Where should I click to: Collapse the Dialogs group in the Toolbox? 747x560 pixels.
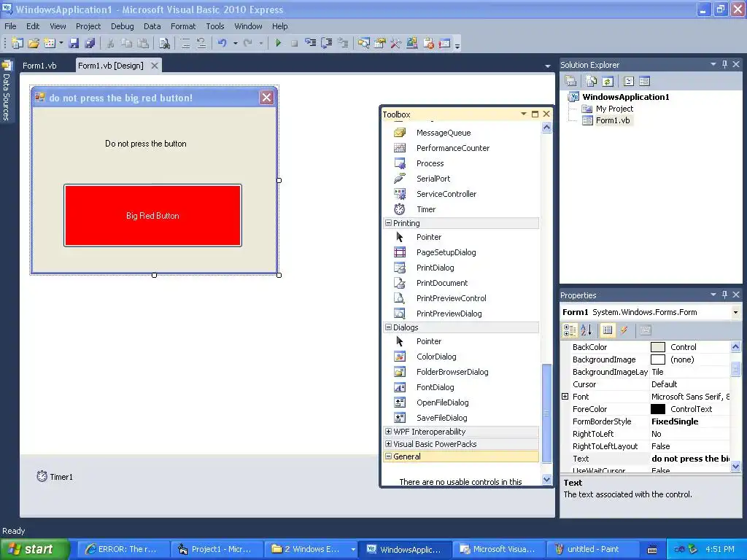click(388, 327)
